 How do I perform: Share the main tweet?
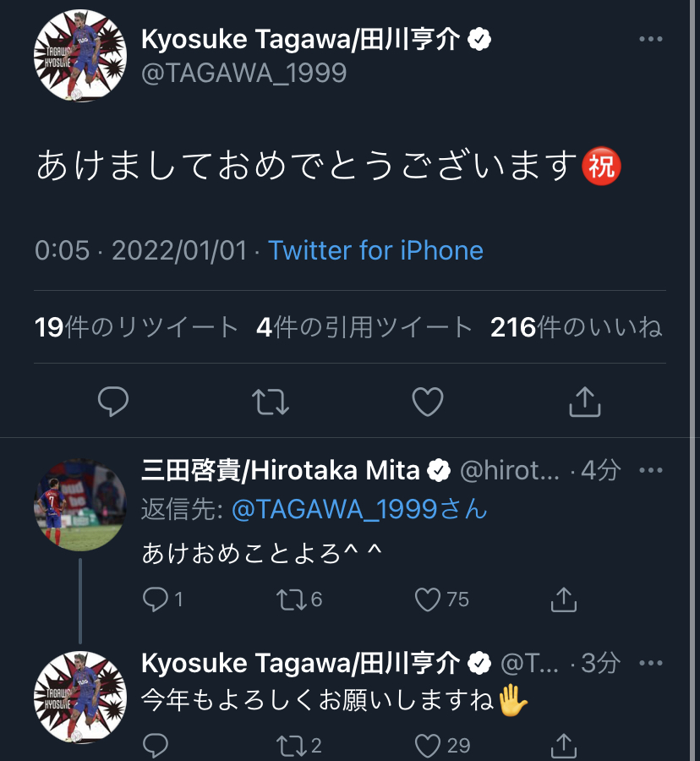(584, 402)
